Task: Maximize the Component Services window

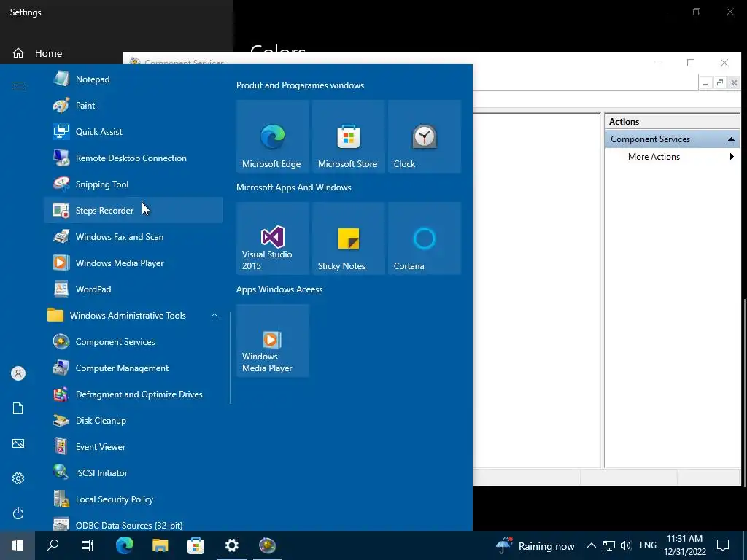Action: [x=691, y=63]
